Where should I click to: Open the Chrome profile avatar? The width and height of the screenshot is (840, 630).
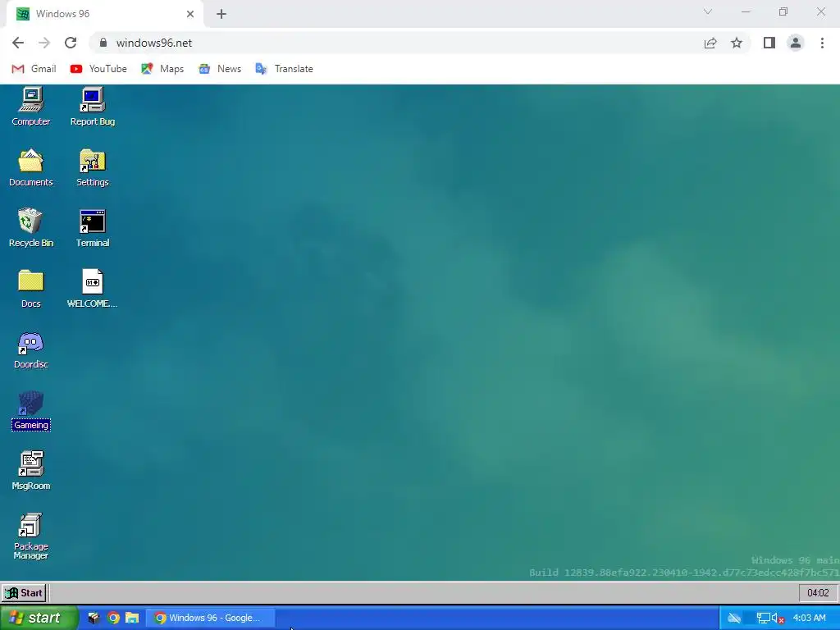796,43
